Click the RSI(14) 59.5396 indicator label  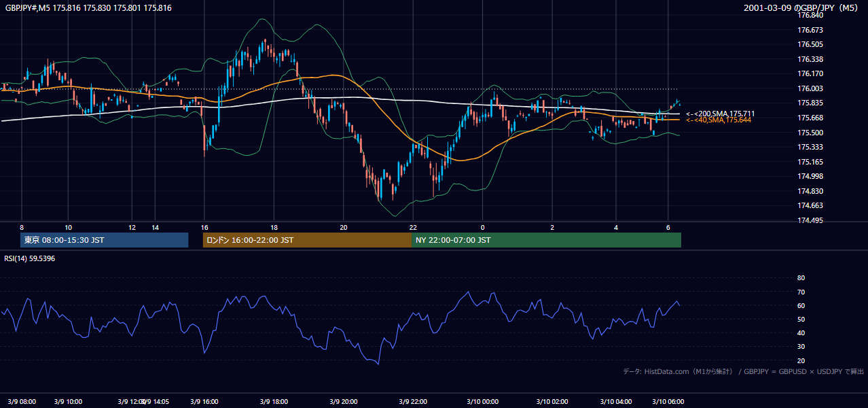pos(30,258)
